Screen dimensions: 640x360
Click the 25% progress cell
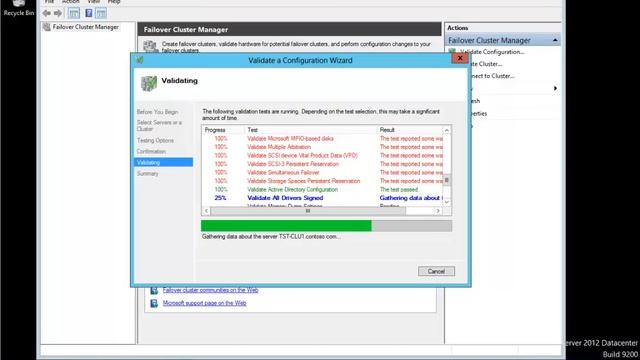tap(220, 198)
